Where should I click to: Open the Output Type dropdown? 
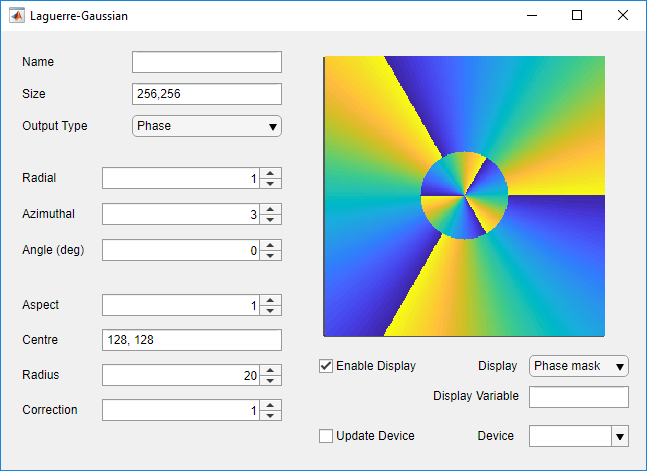pyautogui.click(x=207, y=126)
